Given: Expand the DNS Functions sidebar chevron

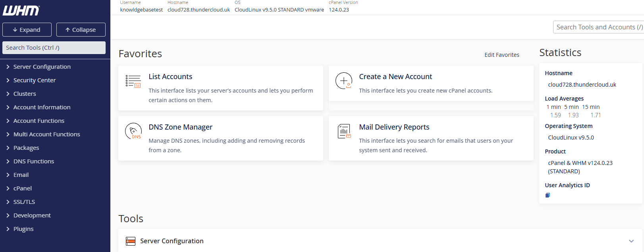Looking at the screenshot, I should point(8,161).
